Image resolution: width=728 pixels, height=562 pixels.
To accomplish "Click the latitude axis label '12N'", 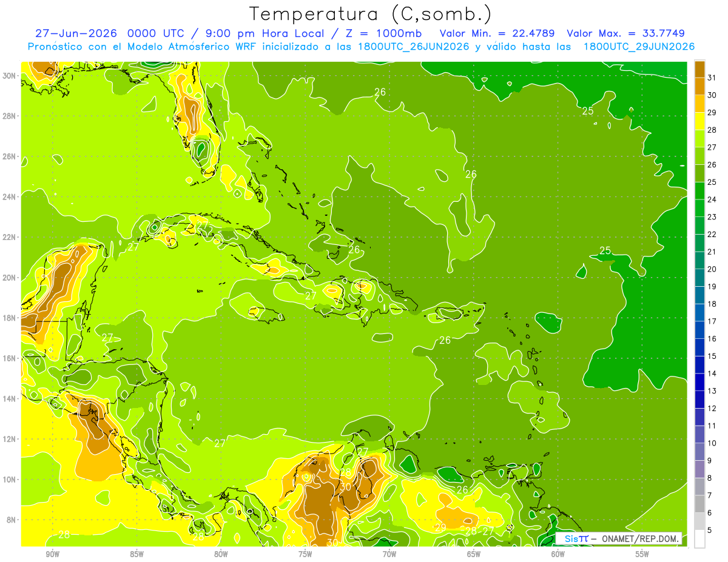I will (9, 439).
